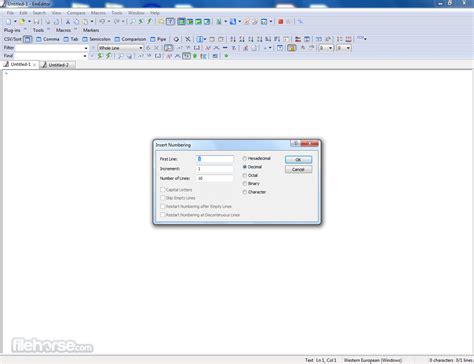Open the Whole Line column dropdown

point(141,48)
